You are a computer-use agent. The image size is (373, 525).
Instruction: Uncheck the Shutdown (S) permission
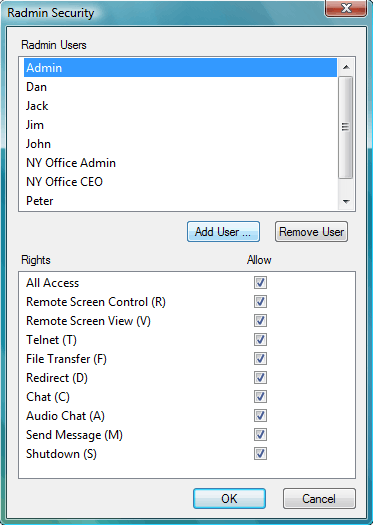coord(260,454)
